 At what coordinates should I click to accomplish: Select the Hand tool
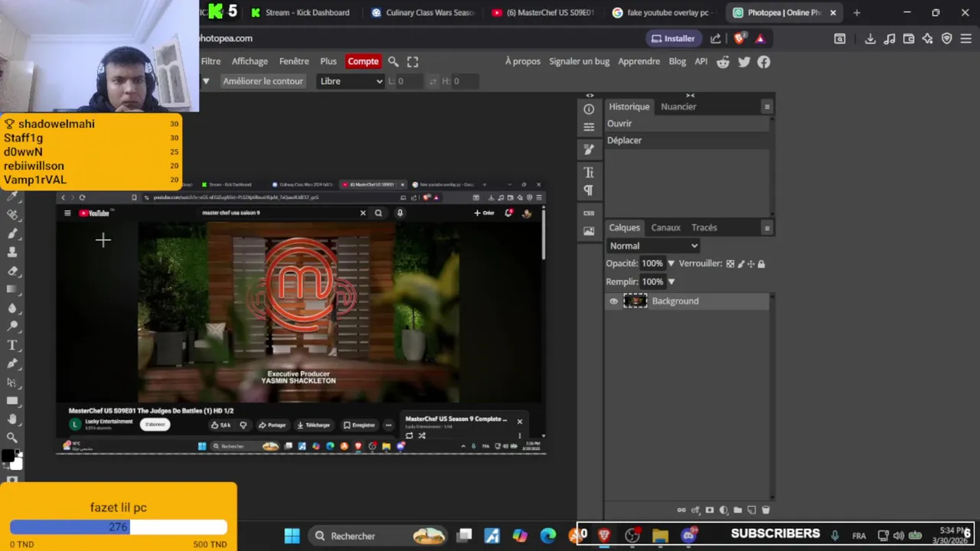coord(12,419)
